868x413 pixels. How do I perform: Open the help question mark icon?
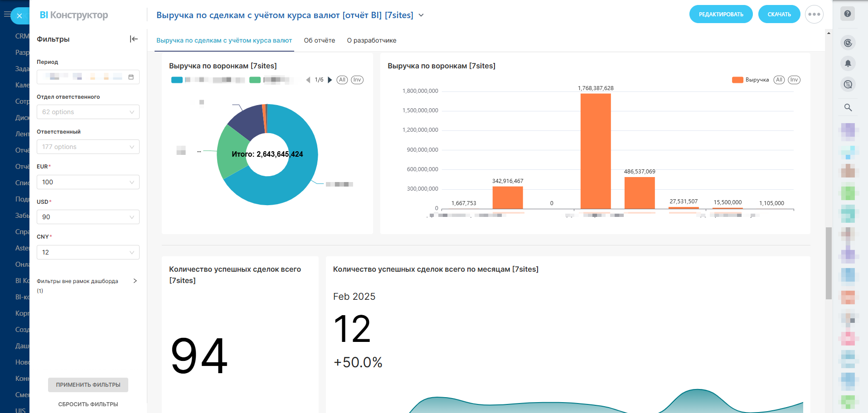click(x=848, y=14)
